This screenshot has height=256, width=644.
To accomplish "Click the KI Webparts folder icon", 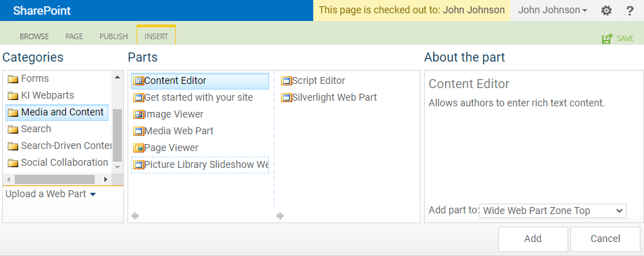I will coord(13,96).
